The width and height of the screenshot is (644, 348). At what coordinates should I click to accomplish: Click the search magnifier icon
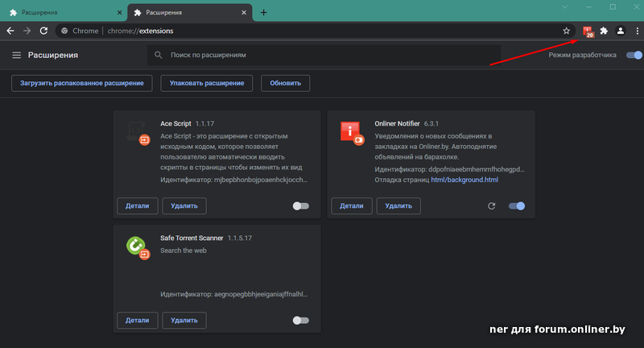(158, 55)
